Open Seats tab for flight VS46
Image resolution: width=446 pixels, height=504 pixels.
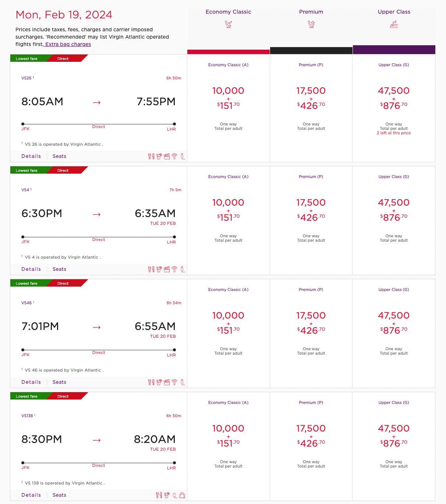[x=59, y=382]
